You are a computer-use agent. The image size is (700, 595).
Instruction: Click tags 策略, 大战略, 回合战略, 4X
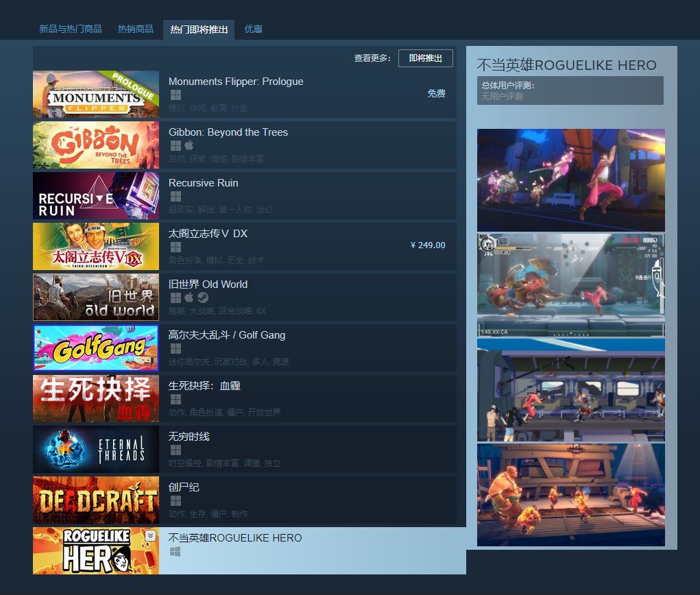(x=217, y=311)
